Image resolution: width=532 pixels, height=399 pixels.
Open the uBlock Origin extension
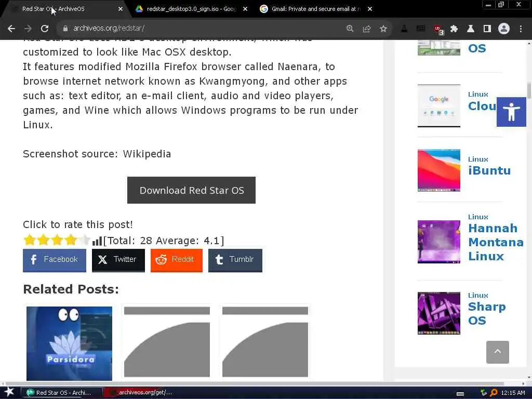tap(438, 29)
